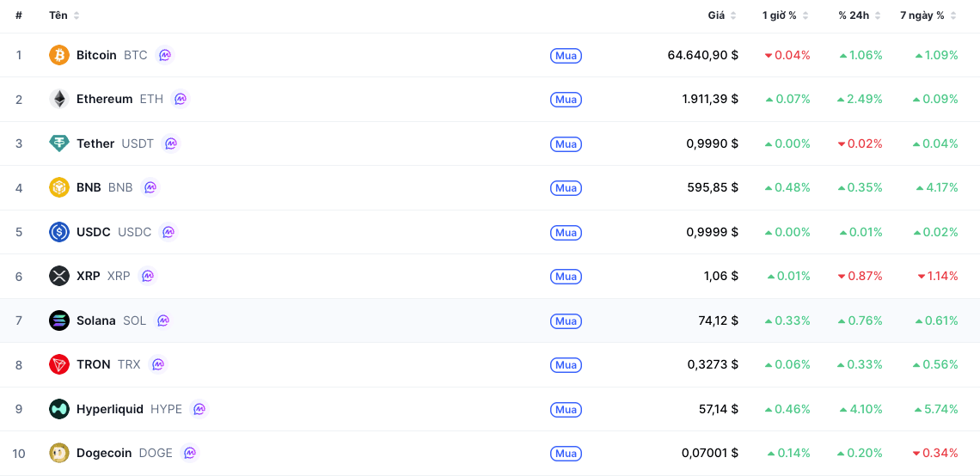Sort by the 7 ngày % arrows
This screenshot has width=980, height=476.
click(953, 15)
